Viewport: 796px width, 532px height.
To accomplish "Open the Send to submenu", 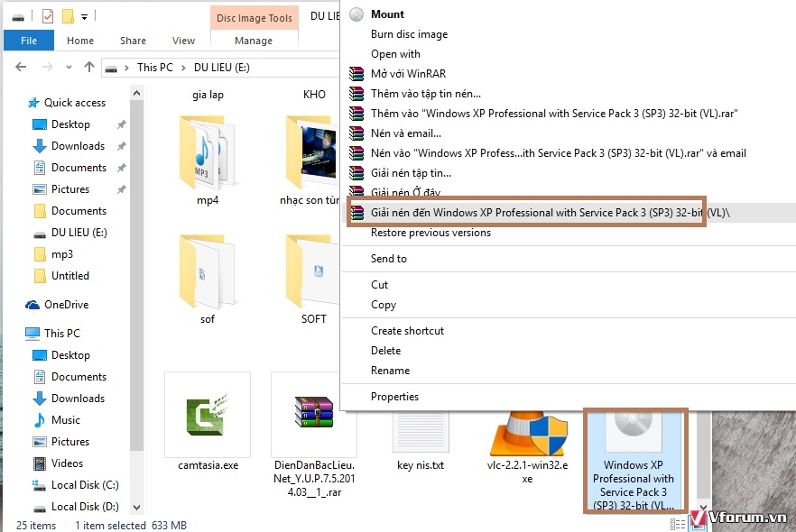I will coord(388,259).
